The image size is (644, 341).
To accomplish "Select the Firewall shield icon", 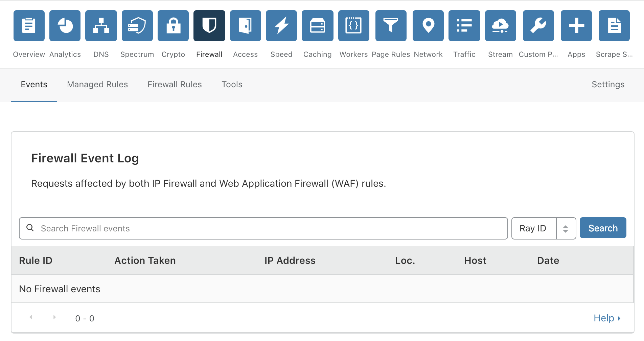I will (209, 26).
